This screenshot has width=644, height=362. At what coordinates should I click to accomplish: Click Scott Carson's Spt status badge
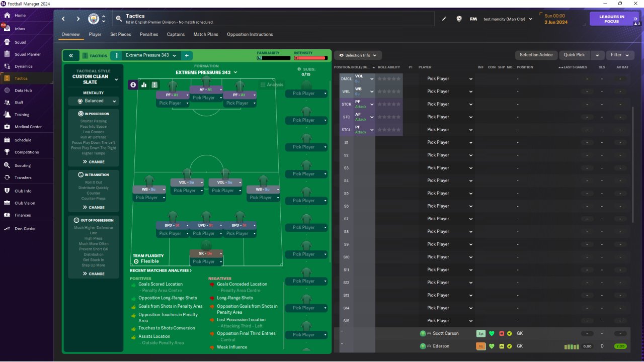point(480,333)
